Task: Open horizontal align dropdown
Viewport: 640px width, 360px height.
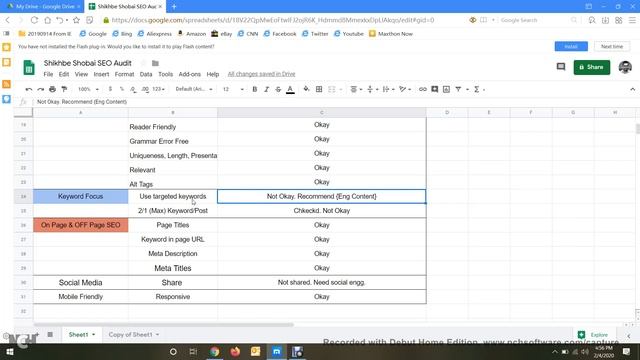Action: 356,89
